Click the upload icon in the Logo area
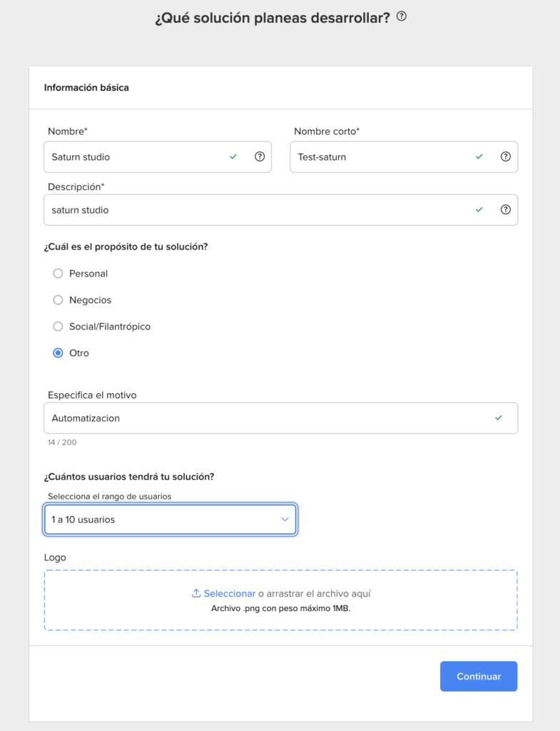The width and height of the screenshot is (560, 731). (x=196, y=593)
